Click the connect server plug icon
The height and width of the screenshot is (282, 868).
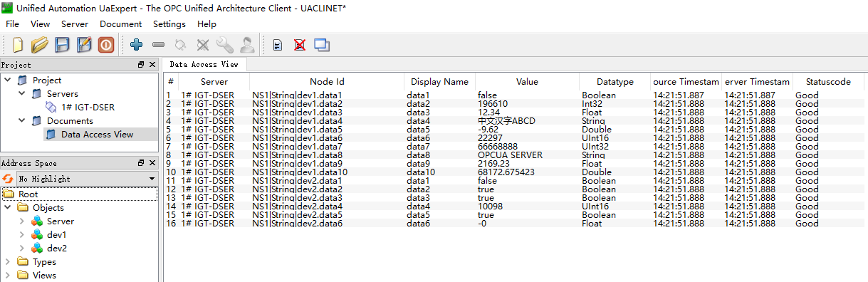click(x=181, y=45)
